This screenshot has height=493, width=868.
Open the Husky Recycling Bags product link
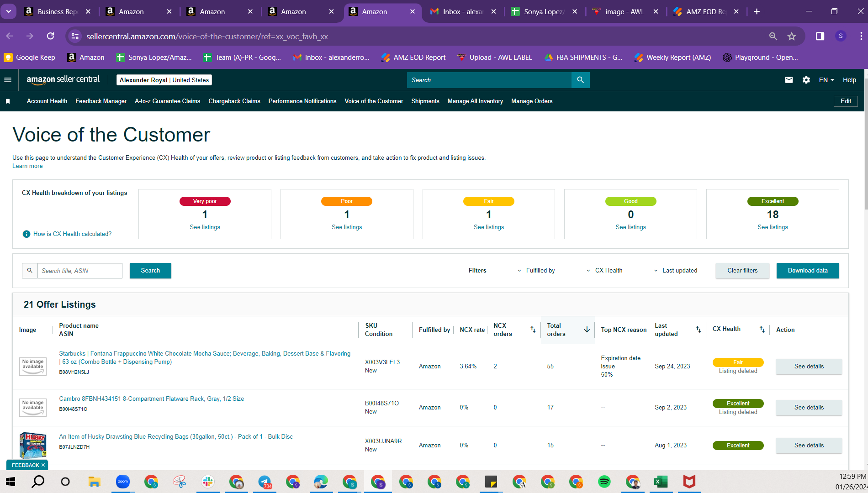tap(176, 437)
